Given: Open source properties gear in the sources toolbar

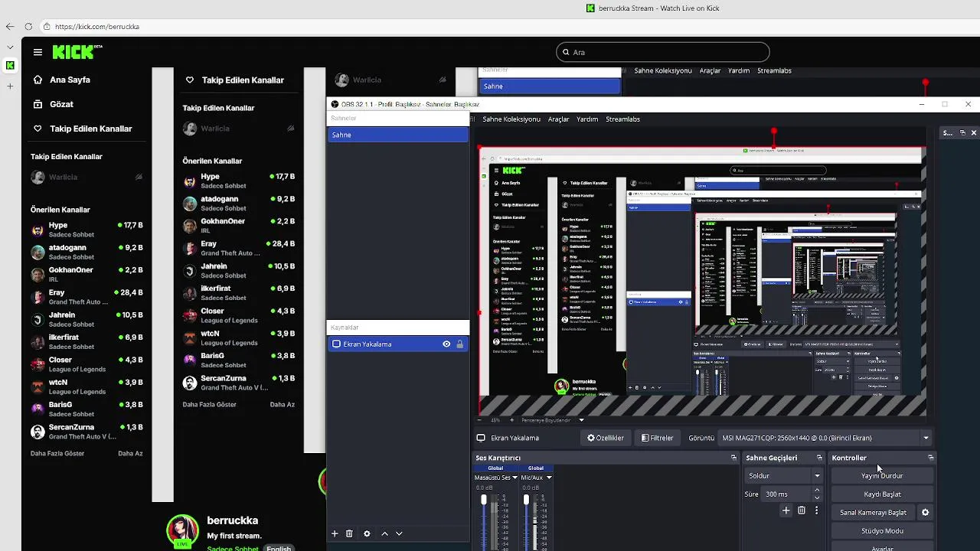Looking at the screenshot, I should [367, 533].
